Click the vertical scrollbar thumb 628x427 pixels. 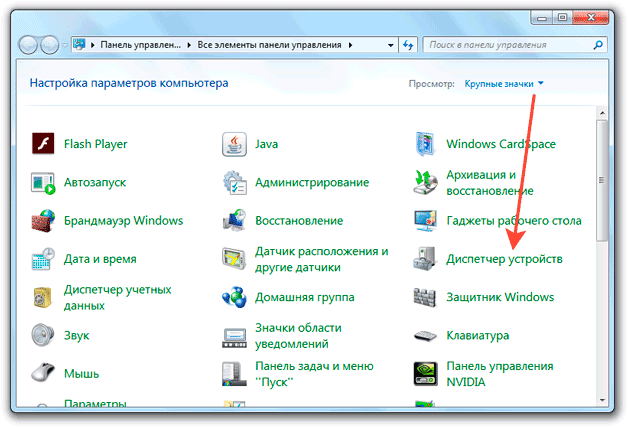click(602, 180)
